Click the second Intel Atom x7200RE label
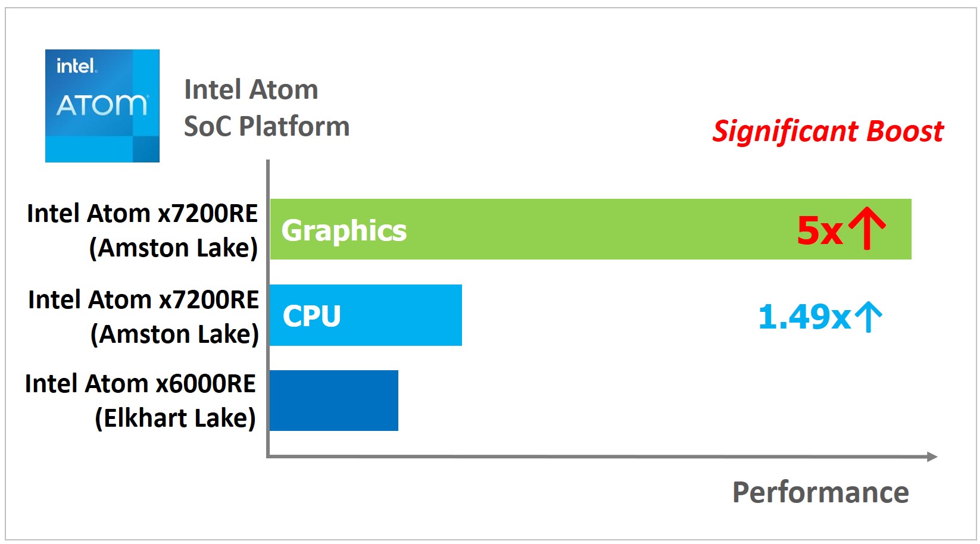 pyautogui.click(x=143, y=299)
